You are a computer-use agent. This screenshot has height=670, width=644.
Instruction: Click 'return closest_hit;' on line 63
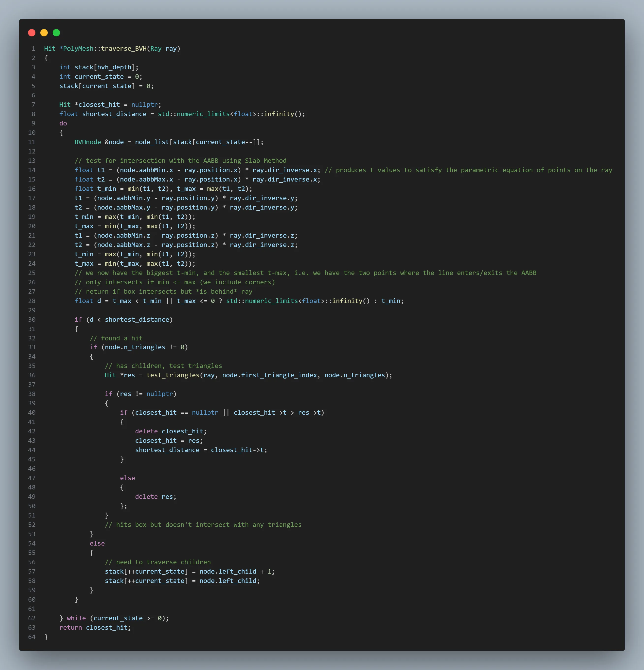[x=95, y=628]
